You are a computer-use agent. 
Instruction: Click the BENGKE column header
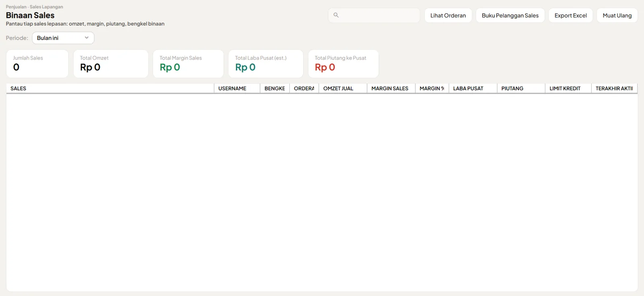pos(275,89)
